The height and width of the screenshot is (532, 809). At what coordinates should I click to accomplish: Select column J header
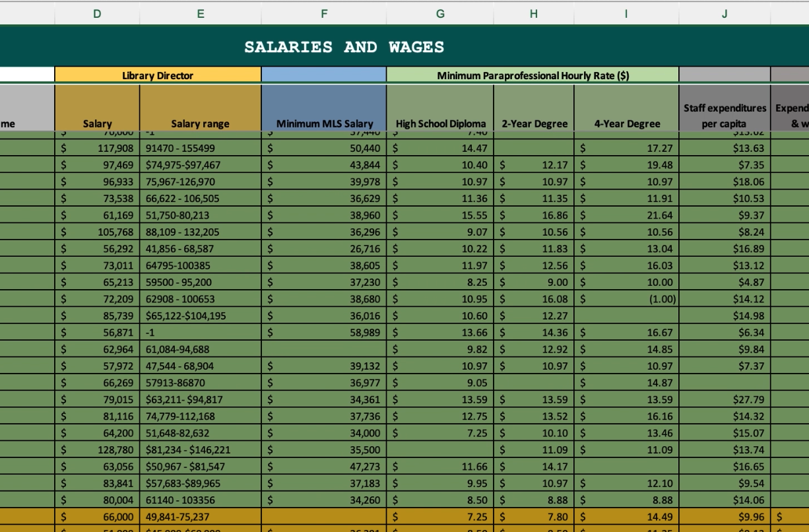pos(725,13)
